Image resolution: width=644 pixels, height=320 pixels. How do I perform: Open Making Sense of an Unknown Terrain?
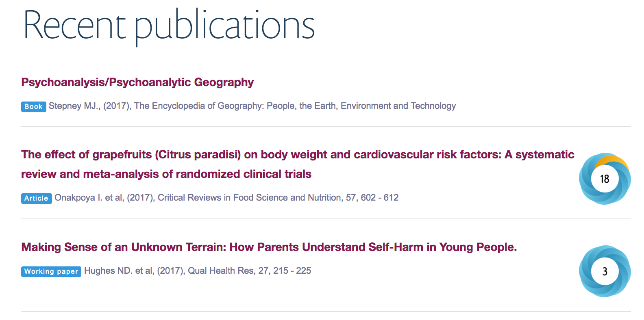[x=269, y=247]
